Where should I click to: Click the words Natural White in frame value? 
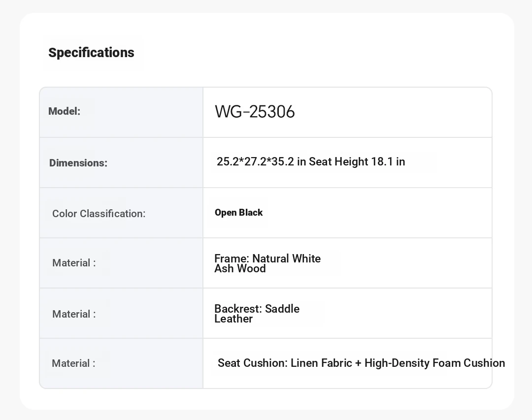(x=286, y=258)
